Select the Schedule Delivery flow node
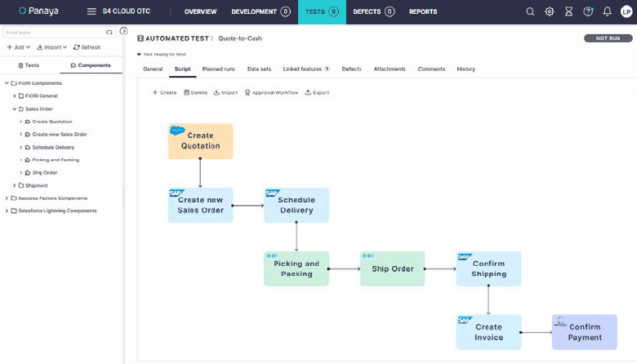The width and height of the screenshot is (637, 364). click(x=296, y=205)
